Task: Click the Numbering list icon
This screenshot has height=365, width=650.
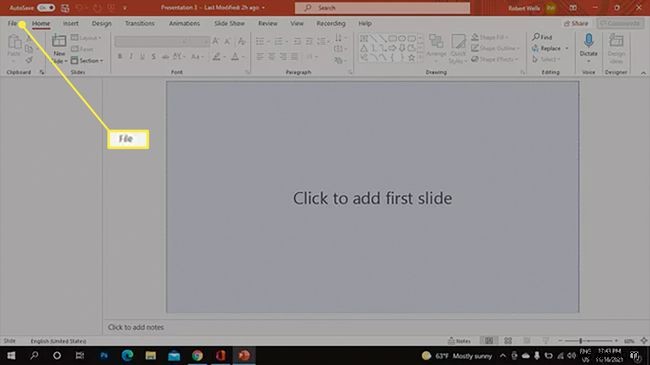Action: click(279, 41)
